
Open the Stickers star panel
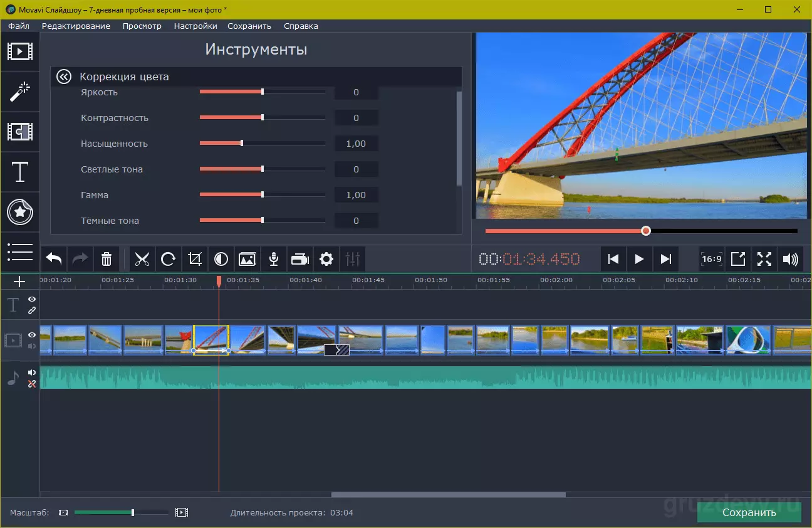[20, 212]
